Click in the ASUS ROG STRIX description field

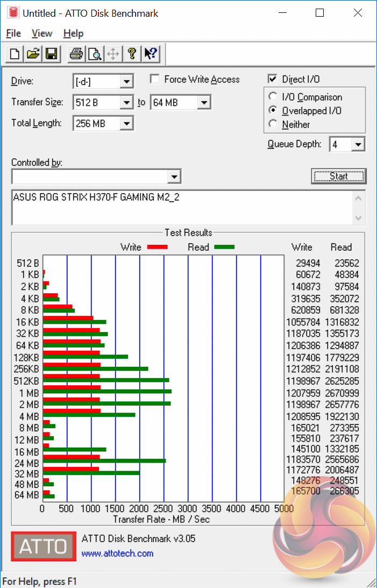click(x=182, y=208)
